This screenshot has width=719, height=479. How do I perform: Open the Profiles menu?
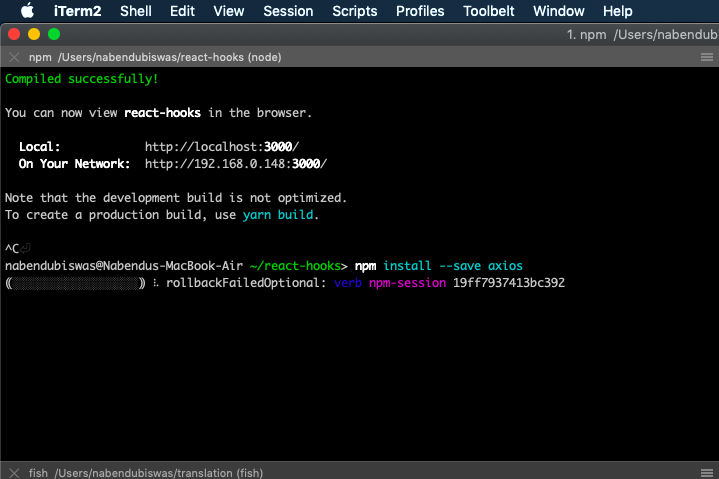coord(420,11)
